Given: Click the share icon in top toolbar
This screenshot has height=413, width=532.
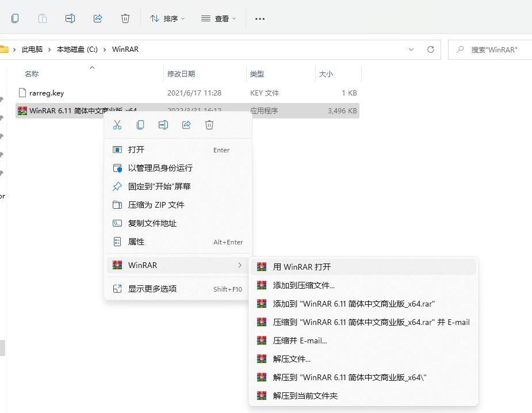Looking at the screenshot, I should [98, 18].
